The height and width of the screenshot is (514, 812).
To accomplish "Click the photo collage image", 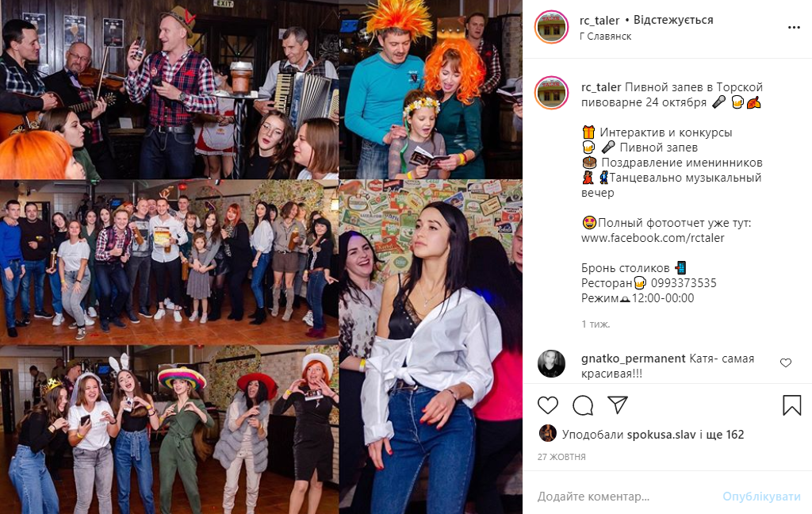I will 261,257.
